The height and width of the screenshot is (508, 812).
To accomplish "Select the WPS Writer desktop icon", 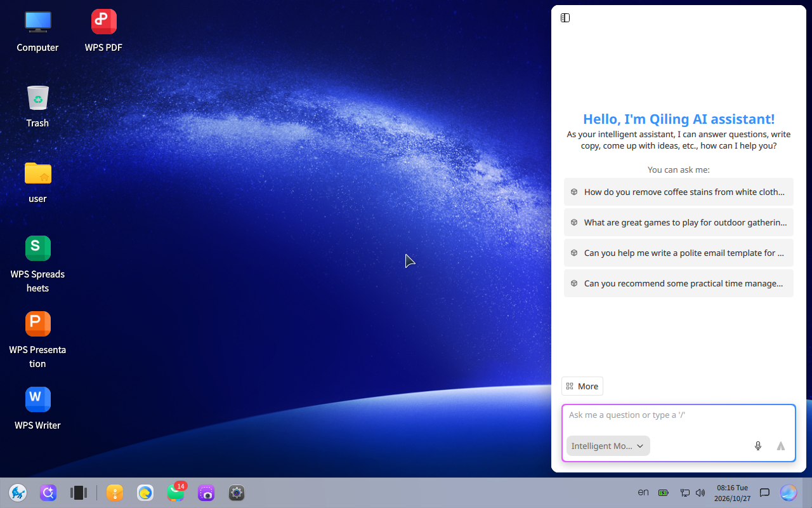I will click(37, 408).
